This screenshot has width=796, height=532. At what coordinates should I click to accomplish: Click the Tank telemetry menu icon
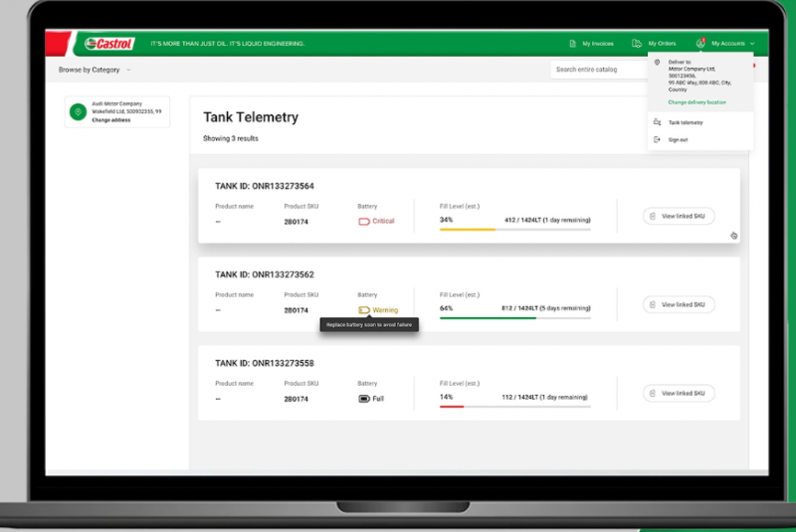pyautogui.click(x=657, y=122)
